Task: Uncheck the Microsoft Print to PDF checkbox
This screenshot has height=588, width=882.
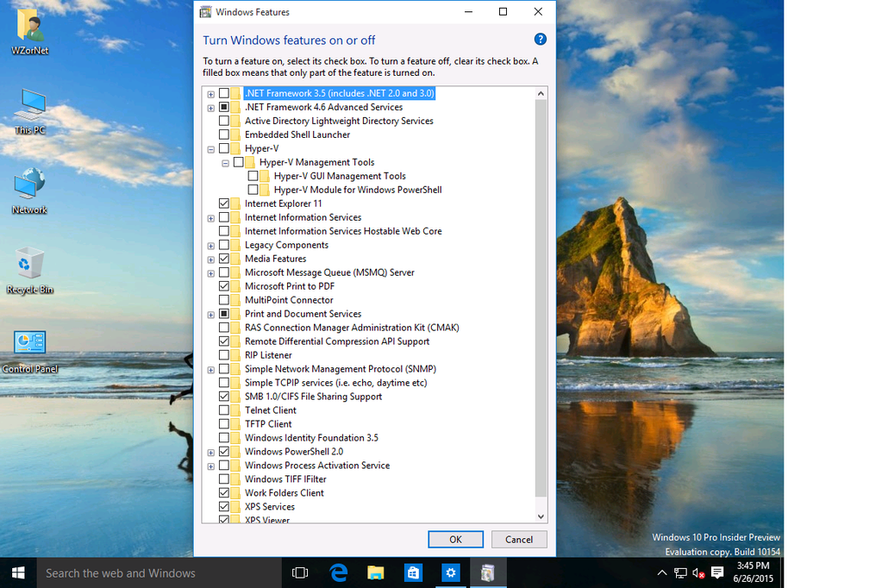Action: tap(224, 286)
